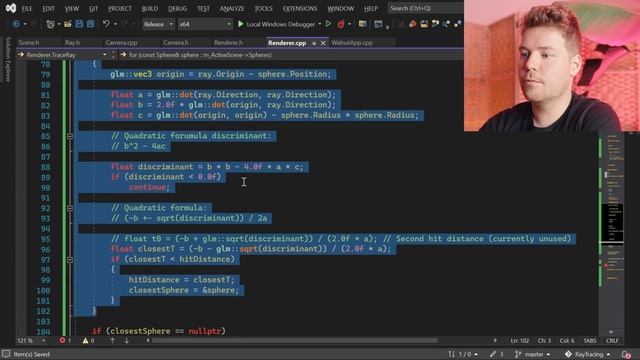Start debugging with the green play icon

pos(240,24)
